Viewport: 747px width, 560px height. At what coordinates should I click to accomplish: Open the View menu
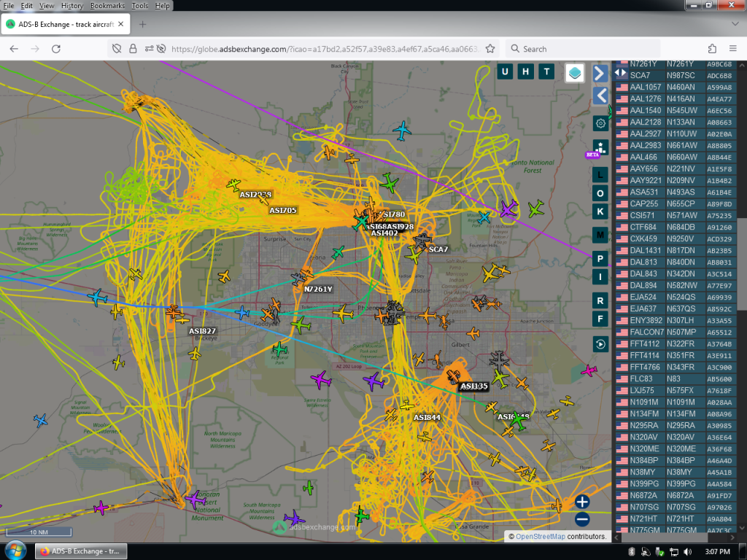point(47,6)
